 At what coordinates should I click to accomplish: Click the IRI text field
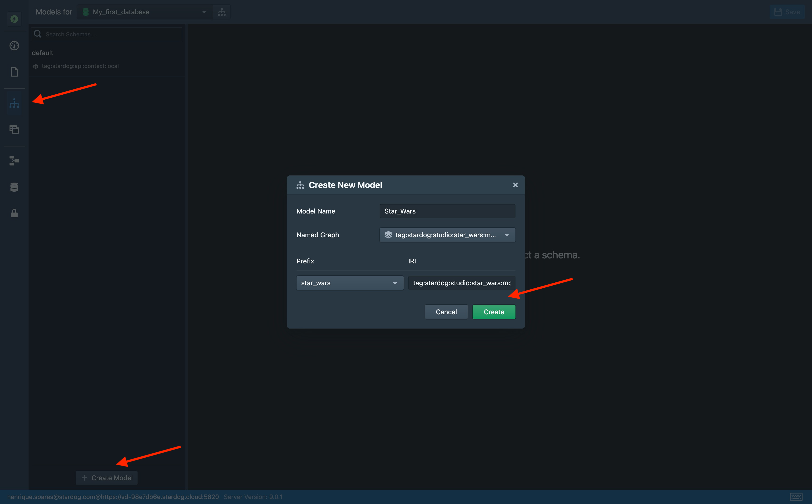(461, 283)
